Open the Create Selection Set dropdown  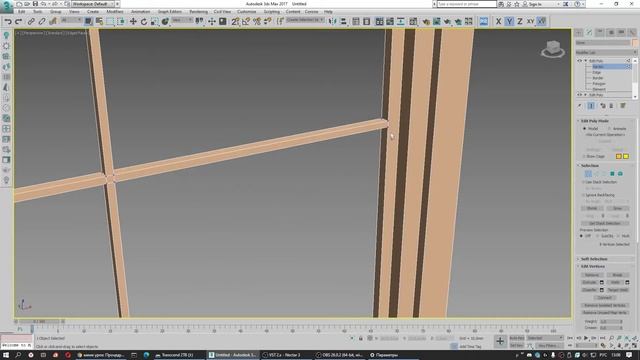(305, 20)
